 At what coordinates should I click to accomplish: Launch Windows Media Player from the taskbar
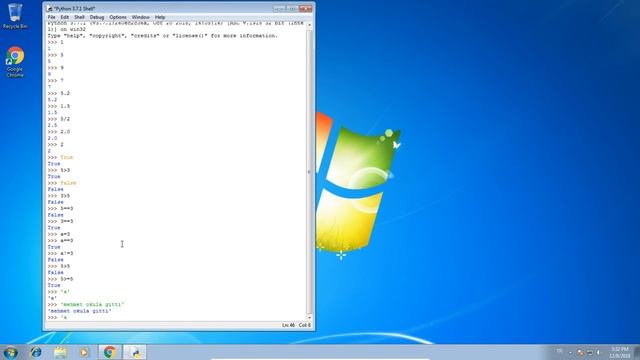tap(84, 352)
